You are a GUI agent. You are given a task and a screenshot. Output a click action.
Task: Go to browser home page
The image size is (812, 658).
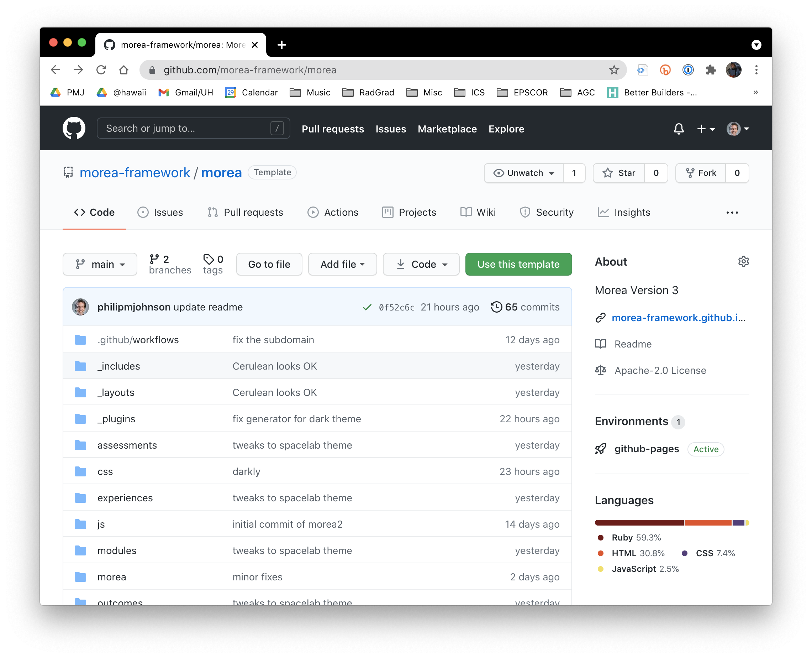coord(124,70)
